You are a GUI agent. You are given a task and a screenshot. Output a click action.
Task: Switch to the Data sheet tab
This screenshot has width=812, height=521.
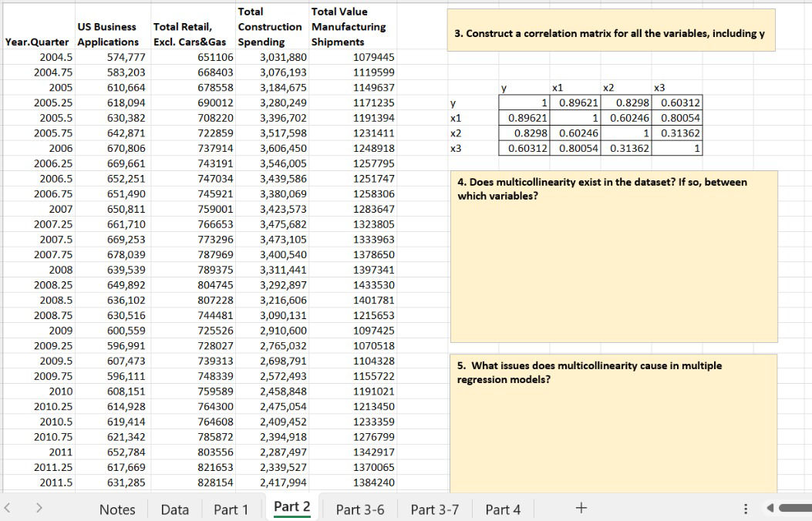pyautogui.click(x=174, y=509)
